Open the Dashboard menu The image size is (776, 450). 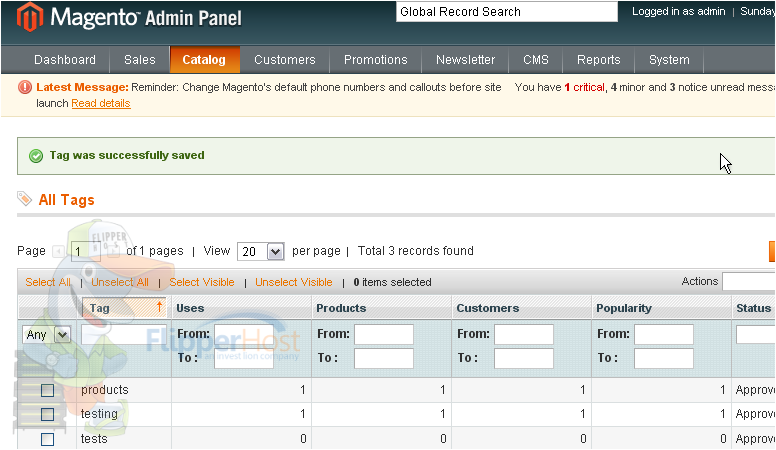click(65, 60)
